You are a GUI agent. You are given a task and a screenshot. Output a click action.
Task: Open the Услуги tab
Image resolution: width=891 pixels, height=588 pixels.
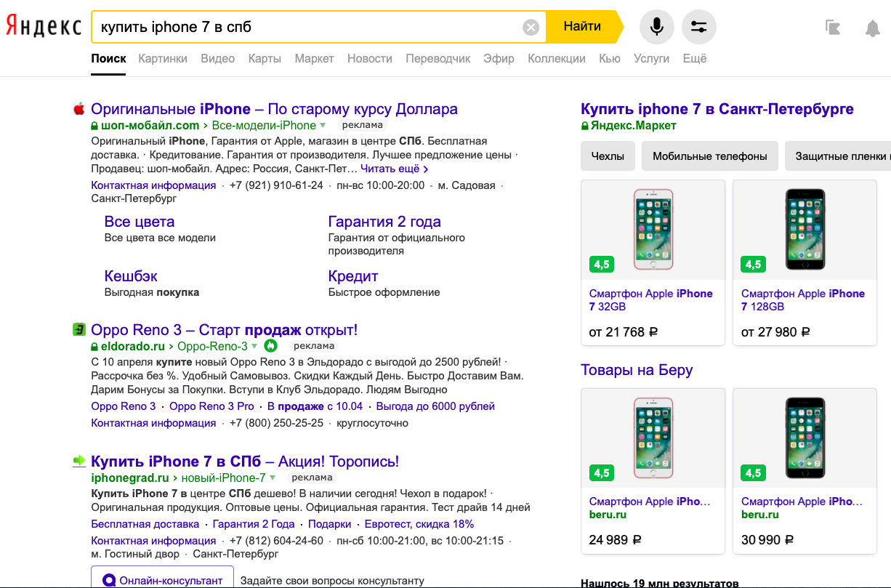(652, 58)
